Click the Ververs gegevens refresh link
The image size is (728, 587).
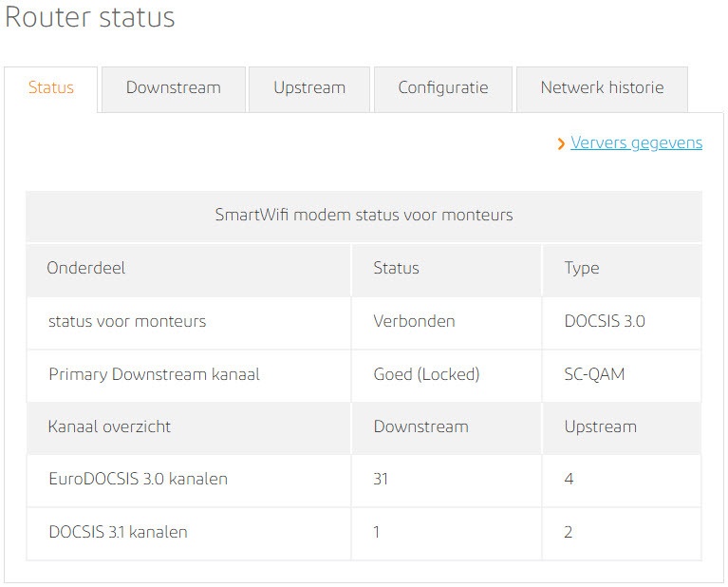(x=636, y=143)
